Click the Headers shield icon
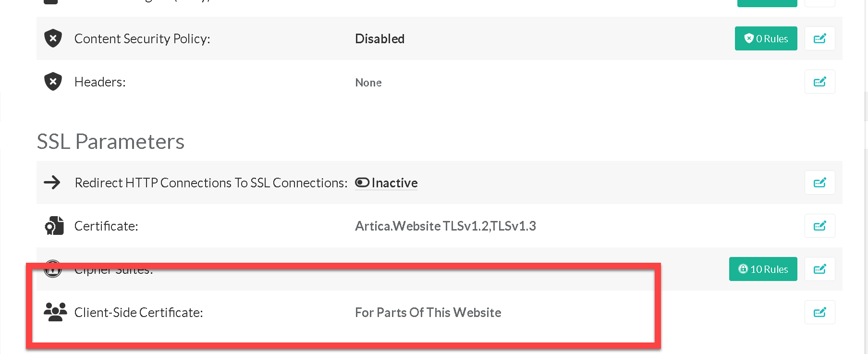 [x=53, y=82]
